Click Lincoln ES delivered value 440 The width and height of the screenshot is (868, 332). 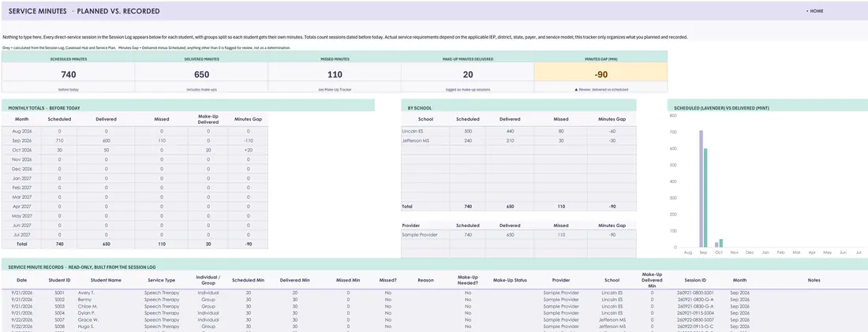[x=510, y=131]
